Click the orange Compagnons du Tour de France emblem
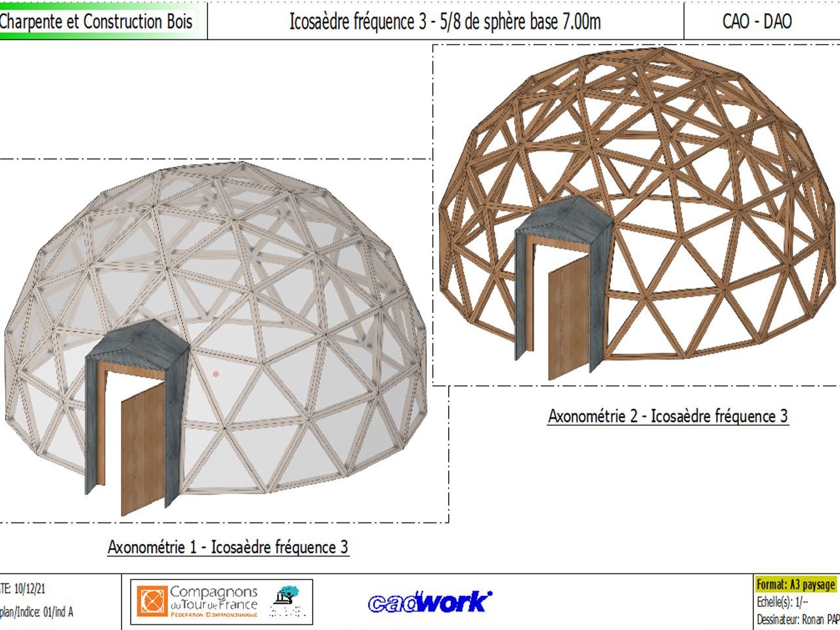840x630 pixels. (x=152, y=602)
